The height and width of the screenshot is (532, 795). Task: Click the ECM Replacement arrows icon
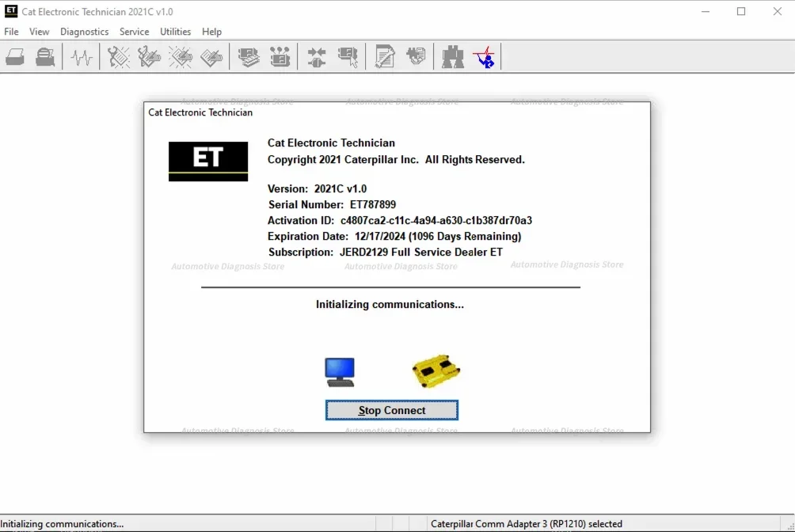(316, 56)
